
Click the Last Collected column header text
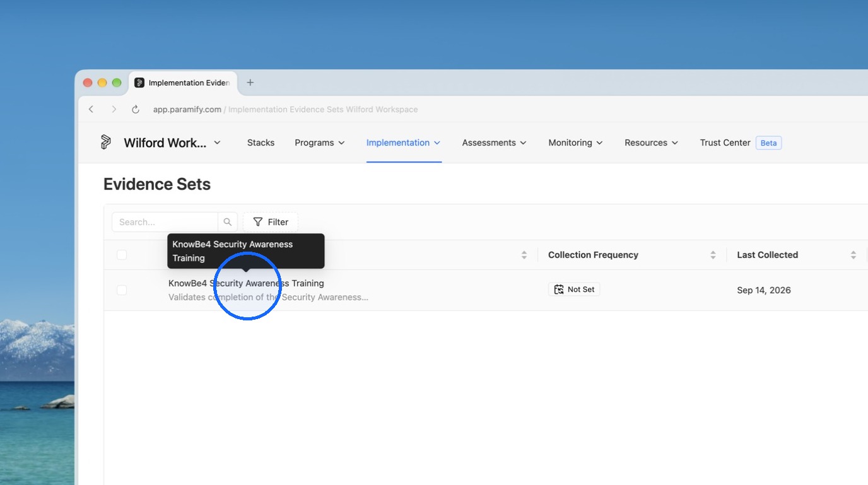pos(768,255)
